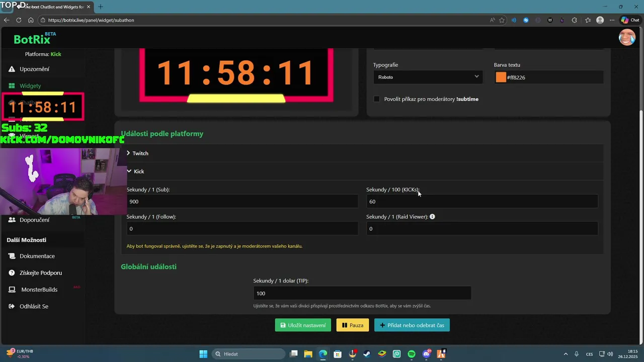Open Doporučení in the sidebar
The width and height of the screenshot is (644, 362).
[34, 220]
